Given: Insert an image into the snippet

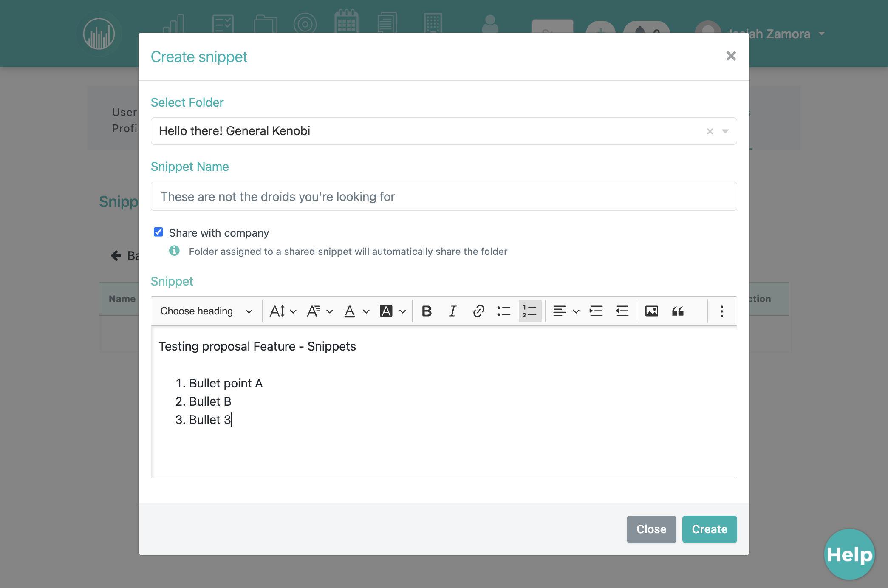Looking at the screenshot, I should (652, 311).
